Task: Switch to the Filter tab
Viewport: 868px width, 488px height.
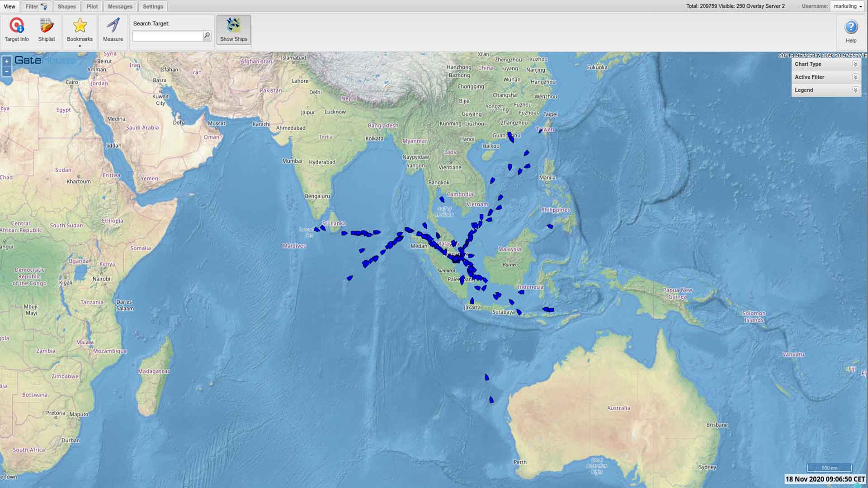Action: pyautogui.click(x=36, y=6)
